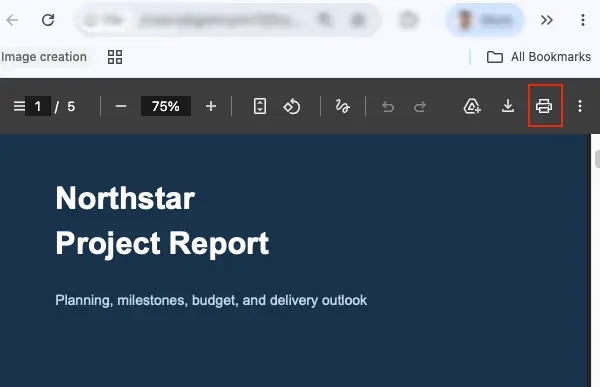Click the blurred address bar
Viewport: 600px width, 387px height.
[228, 20]
